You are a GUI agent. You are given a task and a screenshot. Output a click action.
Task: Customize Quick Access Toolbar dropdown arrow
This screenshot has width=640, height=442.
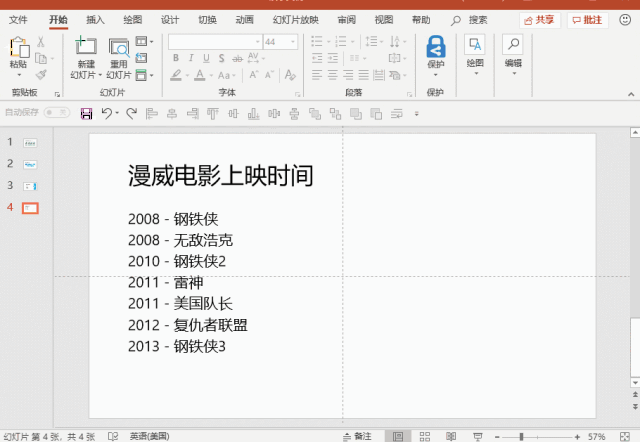416,113
